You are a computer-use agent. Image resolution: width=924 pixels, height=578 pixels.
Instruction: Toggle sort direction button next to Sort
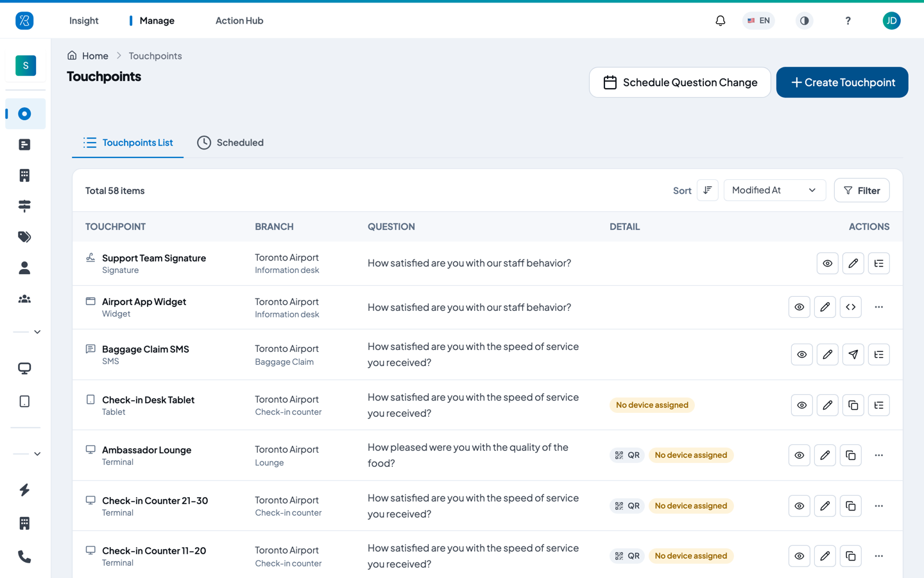click(x=707, y=190)
